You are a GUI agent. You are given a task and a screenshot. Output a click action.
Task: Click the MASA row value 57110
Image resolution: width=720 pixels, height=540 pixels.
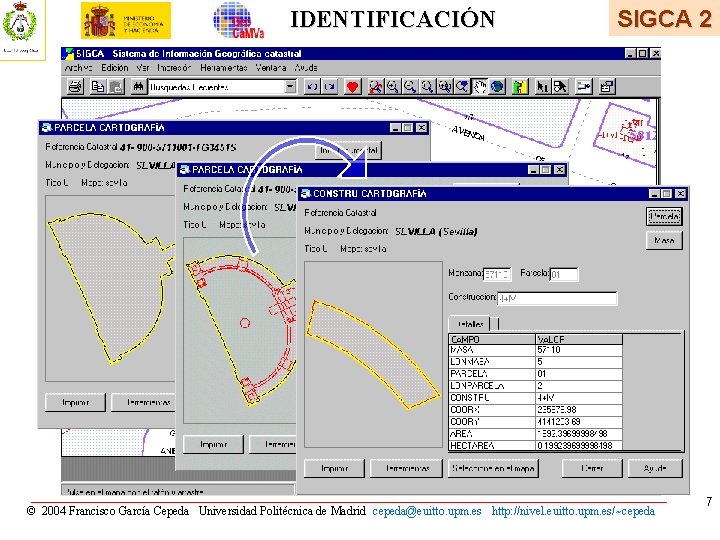[x=579, y=350]
